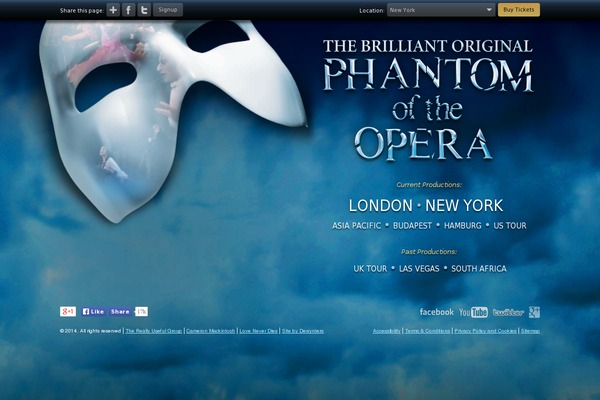Image resolution: width=600 pixels, height=400 pixels.
Task: Open The Really Useful Group link
Action: [x=153, y=331]
